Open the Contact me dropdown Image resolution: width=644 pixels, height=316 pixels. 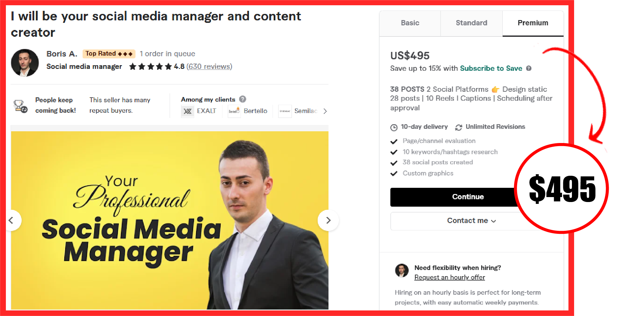(471, 221)
